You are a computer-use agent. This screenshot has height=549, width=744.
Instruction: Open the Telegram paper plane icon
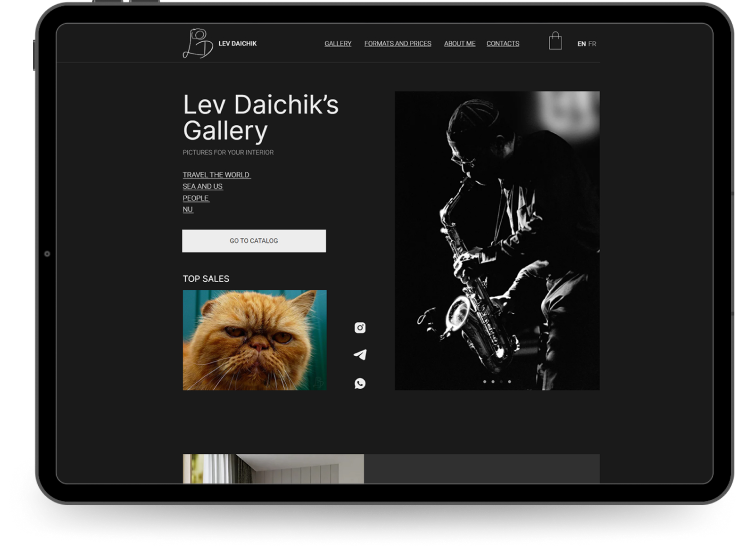click(360, 355)
